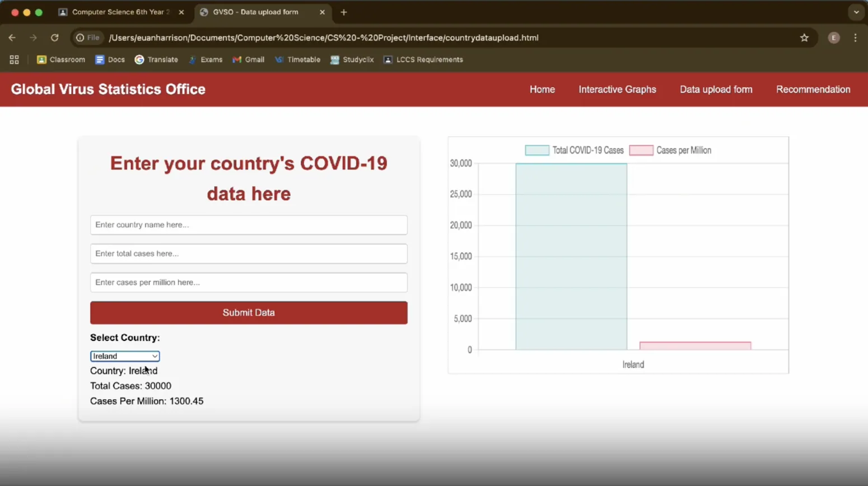Click the 'Cases Per Million: 1300.45' text

(147, 401)
